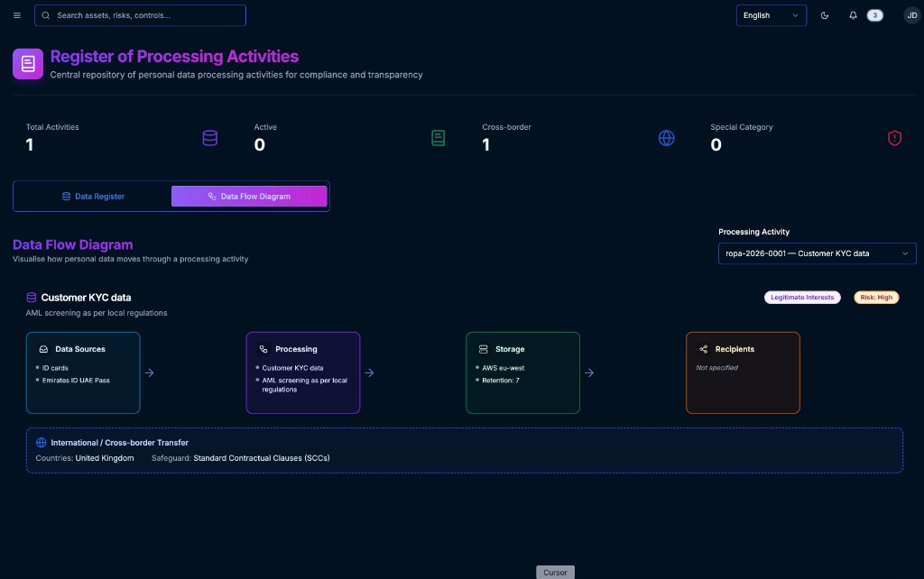Click the Register of Processing Activities logo icon
The height and width of the screenshot is (579, 924).
tap(28, 64)
